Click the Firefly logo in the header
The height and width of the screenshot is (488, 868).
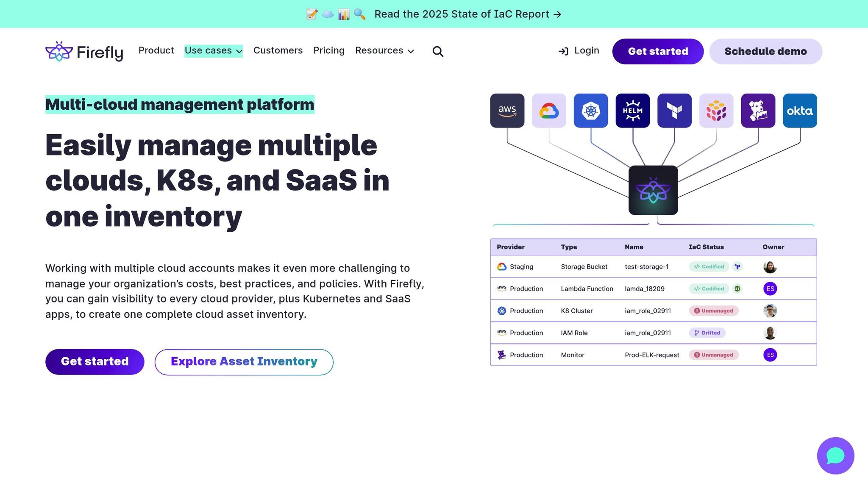[x=84, y=52]
